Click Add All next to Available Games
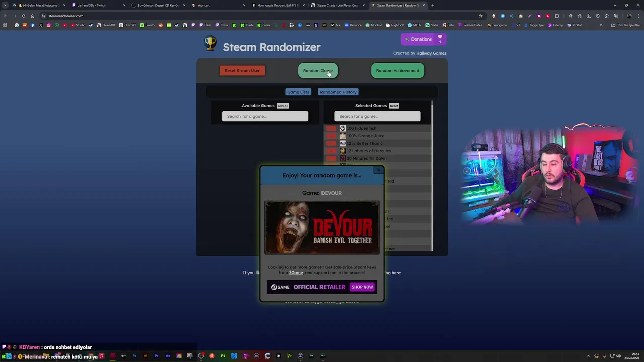The width and height of the screenshot is (644, 362). [283, 106]
